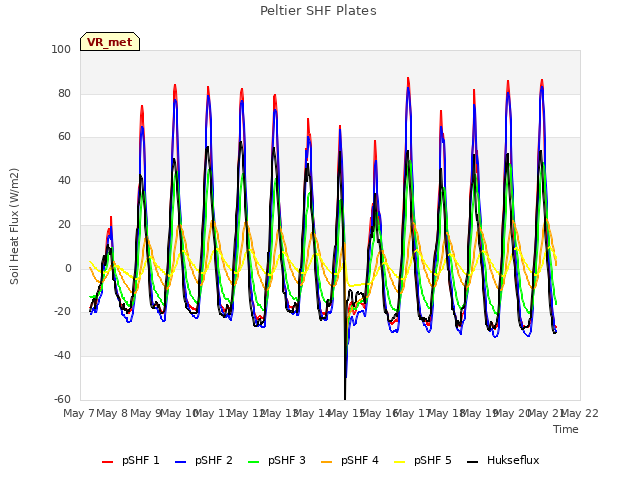The height and width of the screenshot is (480, 640).
Task: Click the May 22 x-axis date label
Action: point(580,413)
